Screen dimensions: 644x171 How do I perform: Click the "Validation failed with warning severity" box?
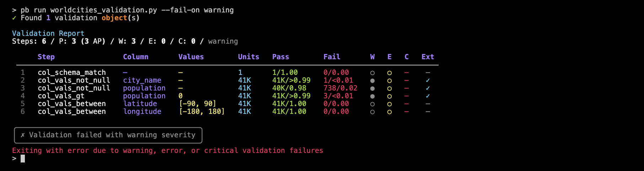[x=108, y=135]
